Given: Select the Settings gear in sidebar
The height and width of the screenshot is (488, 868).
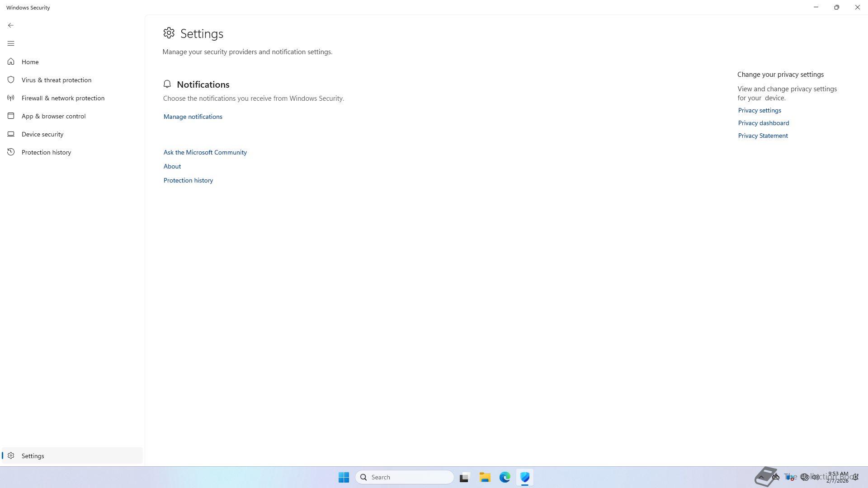Looking at the screenshot, I should (x=11, y=456).
